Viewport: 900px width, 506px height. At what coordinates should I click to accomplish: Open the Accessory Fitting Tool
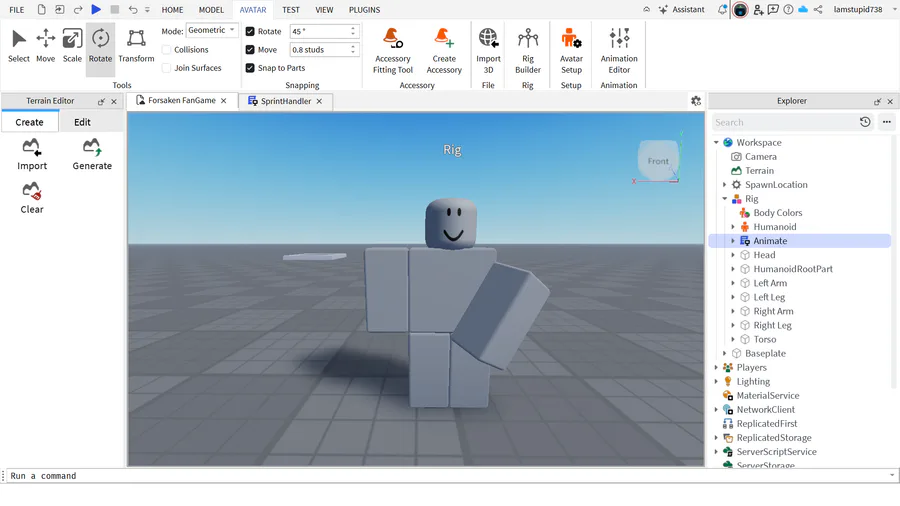tap(393, 50)
